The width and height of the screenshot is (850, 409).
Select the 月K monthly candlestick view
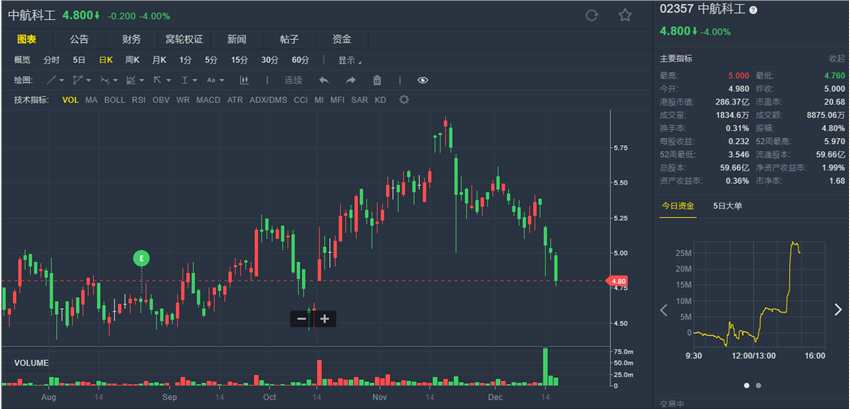(x=159, y=60)
